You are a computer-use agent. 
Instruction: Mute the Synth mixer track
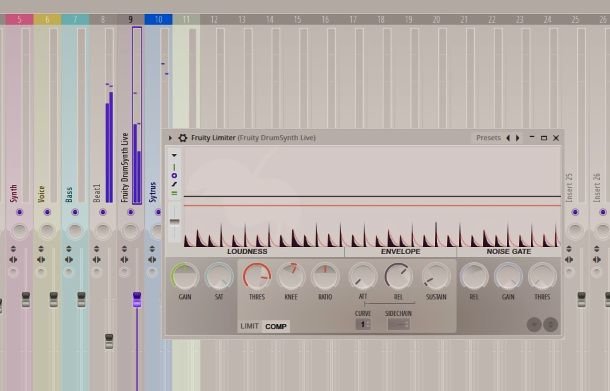(19, 212)
